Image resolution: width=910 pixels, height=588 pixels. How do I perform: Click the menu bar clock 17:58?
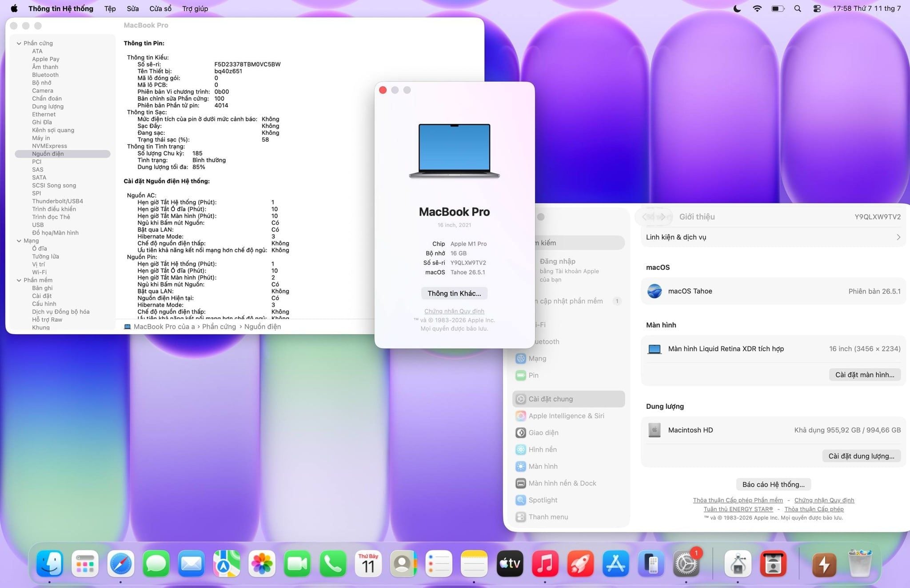tap(866, 8)
